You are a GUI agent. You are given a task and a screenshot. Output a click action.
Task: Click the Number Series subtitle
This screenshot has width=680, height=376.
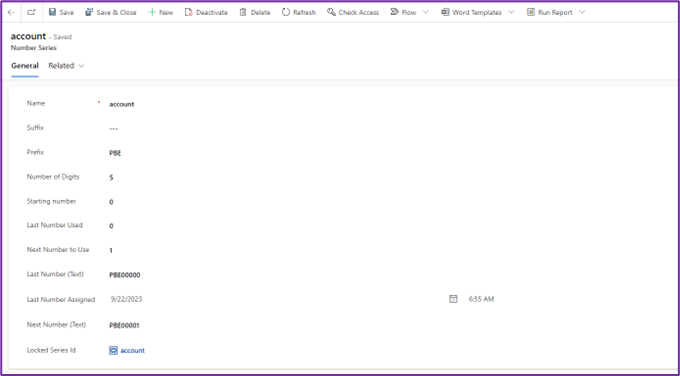click(34, 48)
